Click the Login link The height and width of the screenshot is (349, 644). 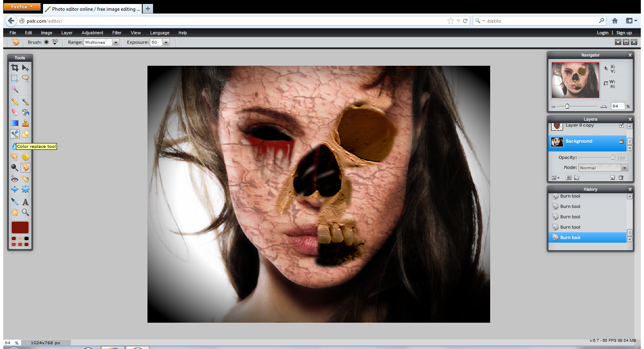pos(603,33)
